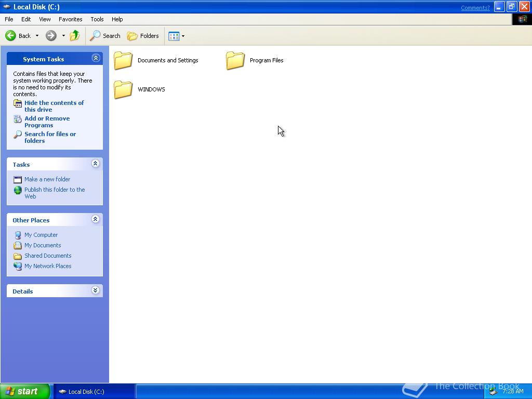Image resolution: width=532 pixels, height=399 pixels.
Task: Collapse the Other Places panel
Action: click(x=96, y=219)
